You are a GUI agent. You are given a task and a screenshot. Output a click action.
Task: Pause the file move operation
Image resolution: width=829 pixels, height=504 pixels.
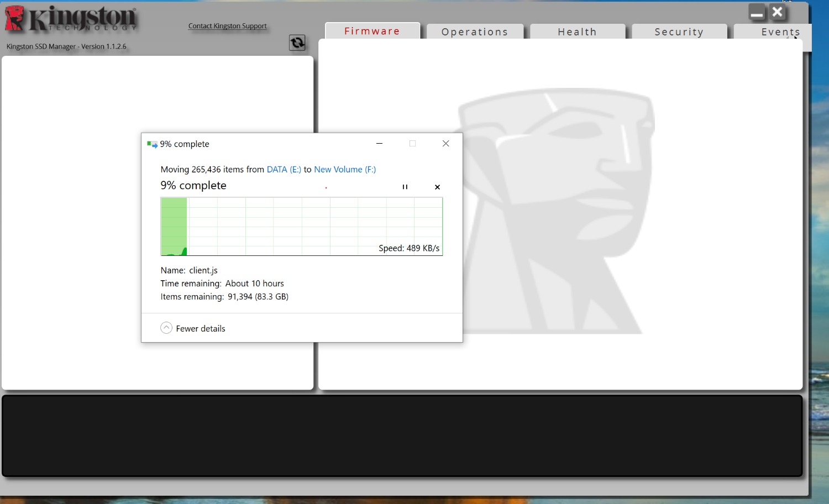[405, 187]
